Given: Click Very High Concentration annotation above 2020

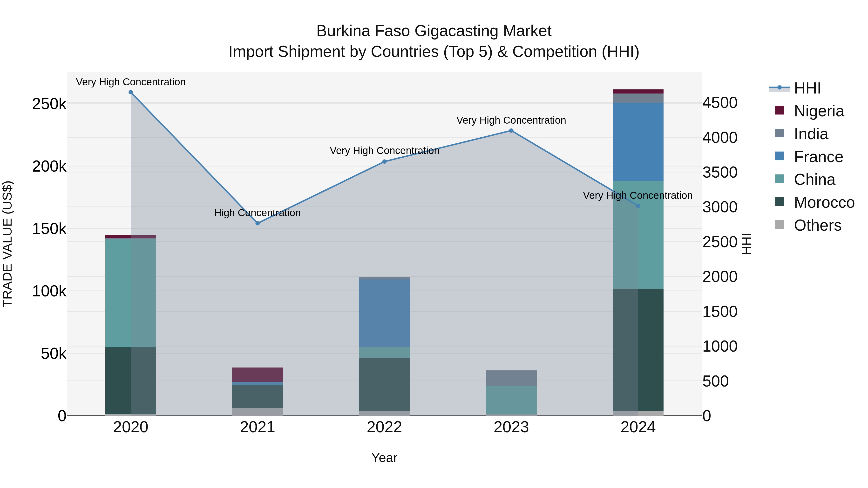Looking at the screenshot, I should pyautogui.click(x=131, y=82).
